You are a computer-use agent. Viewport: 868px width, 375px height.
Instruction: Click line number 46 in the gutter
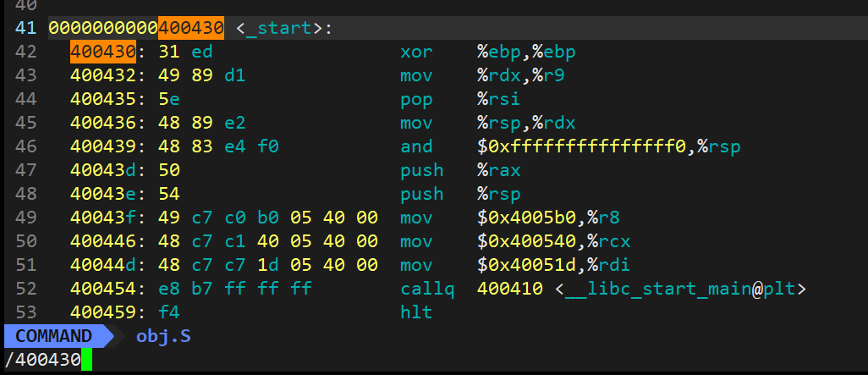[26, 146]
